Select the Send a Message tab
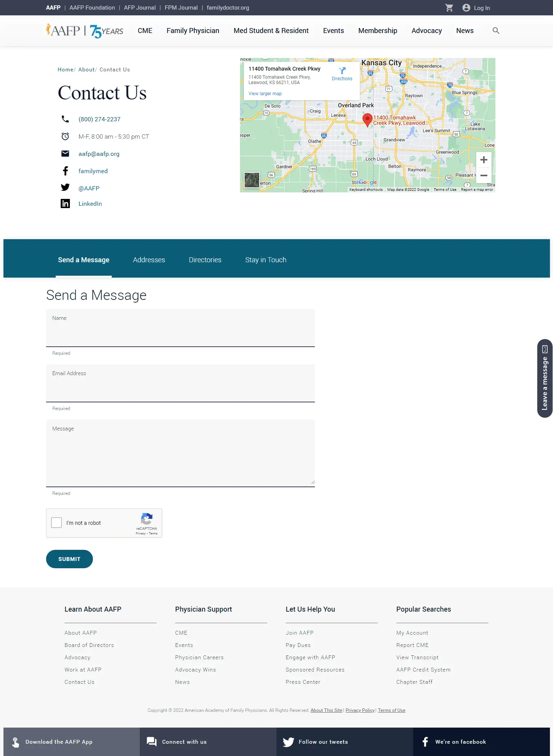Screen dimensions: 553x756 84,260
